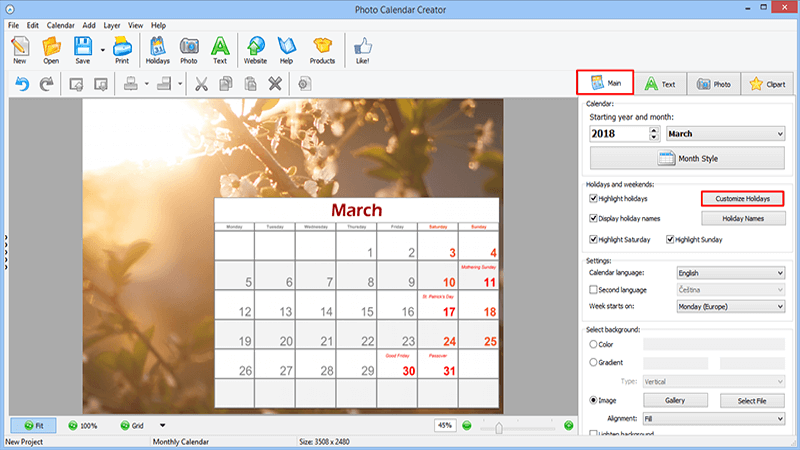Click the starting year field showing 2018
This screenshot has width=800, height=450.
[619, 134]
